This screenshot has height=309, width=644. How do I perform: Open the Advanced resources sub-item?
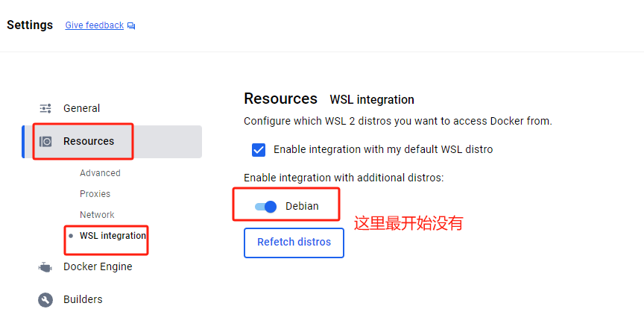(x=100, y=173)
